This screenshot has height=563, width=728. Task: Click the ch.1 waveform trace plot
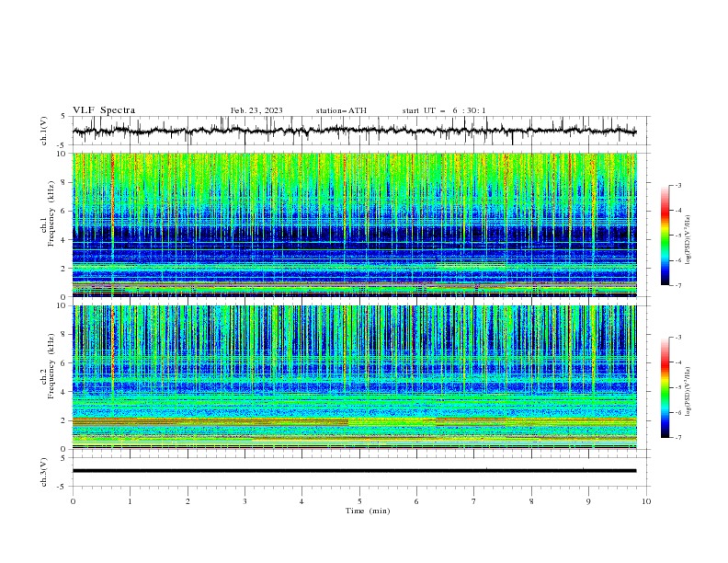pyautogui.click(x=355, y=131)
